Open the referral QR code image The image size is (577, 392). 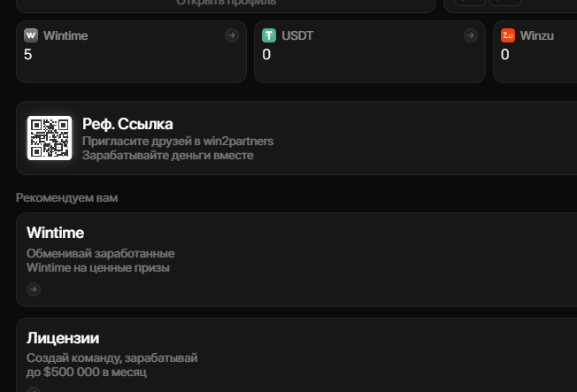tap(50, 138)
